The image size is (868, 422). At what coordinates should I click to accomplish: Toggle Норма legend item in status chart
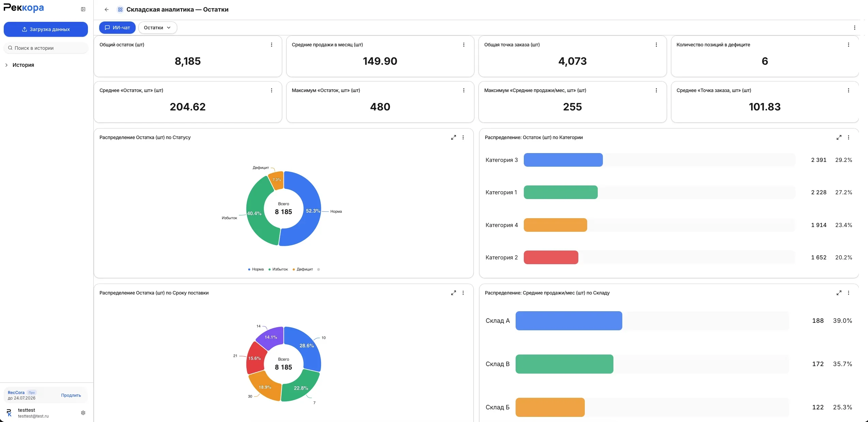[256, 269]
